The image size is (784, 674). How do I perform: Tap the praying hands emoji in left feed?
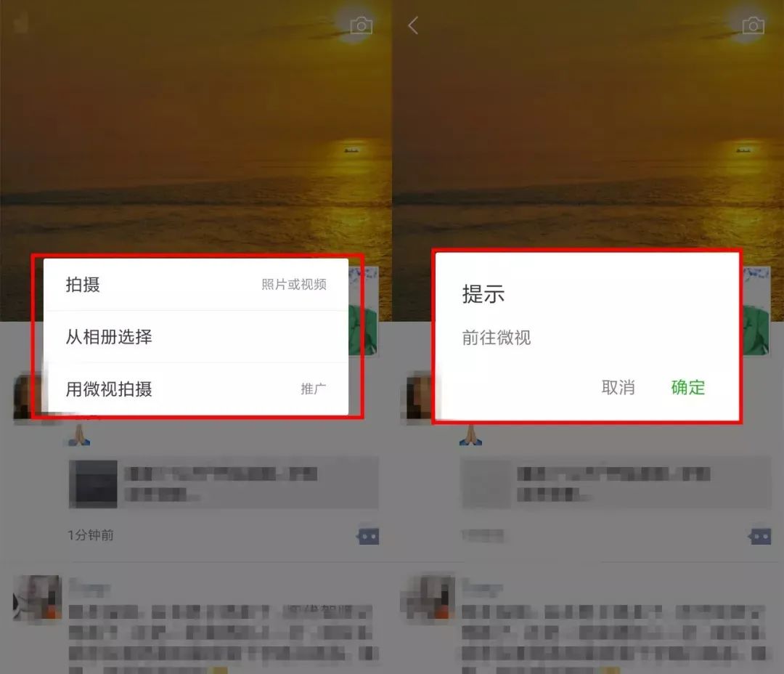point(80,435)
